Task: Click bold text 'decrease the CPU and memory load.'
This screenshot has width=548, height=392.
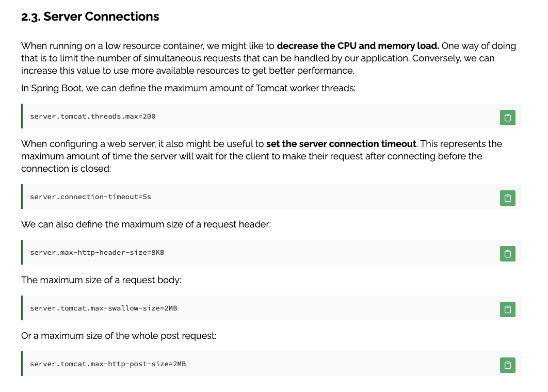Action: [358, 46]
